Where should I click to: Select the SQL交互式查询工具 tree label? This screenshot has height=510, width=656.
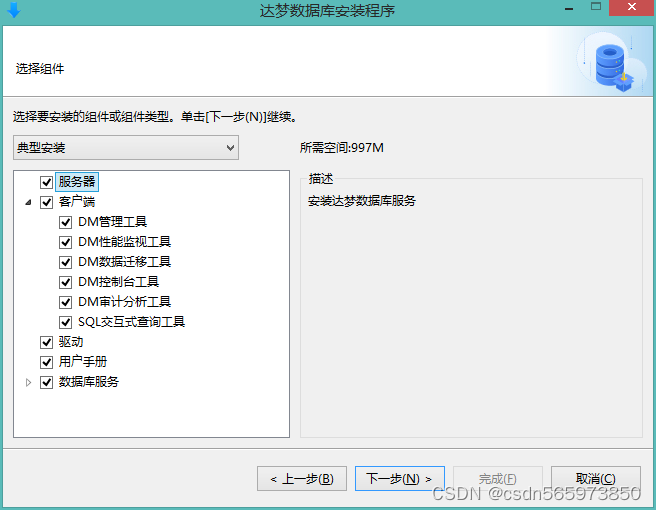point(131,322)
